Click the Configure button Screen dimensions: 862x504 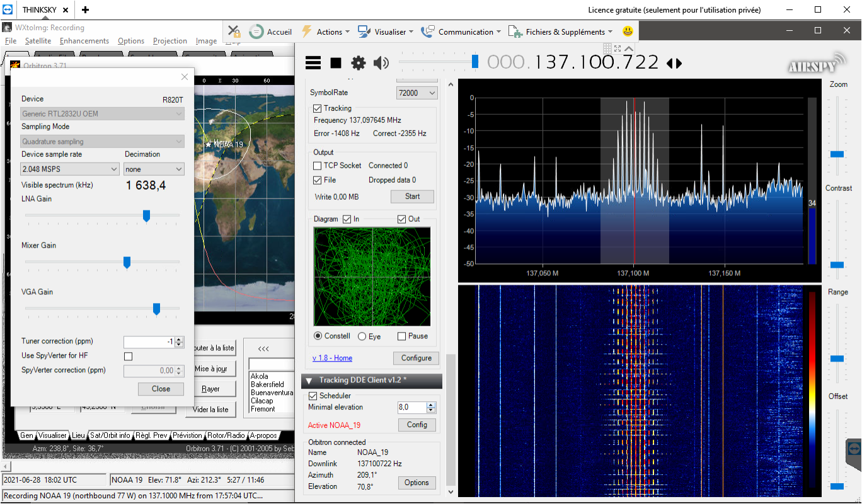pos(417,358)
